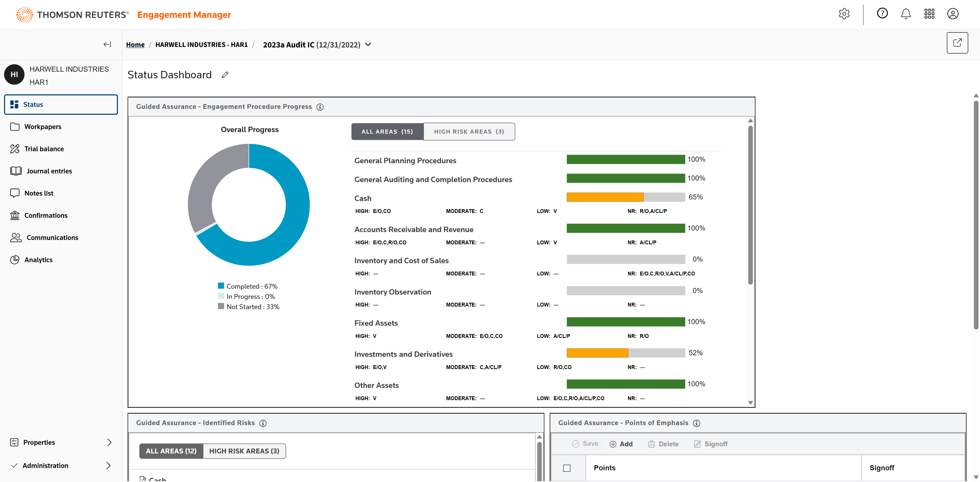Check the Points header checkbox
The width and height of the screenshot is (980, 482).
click(567, 468)
